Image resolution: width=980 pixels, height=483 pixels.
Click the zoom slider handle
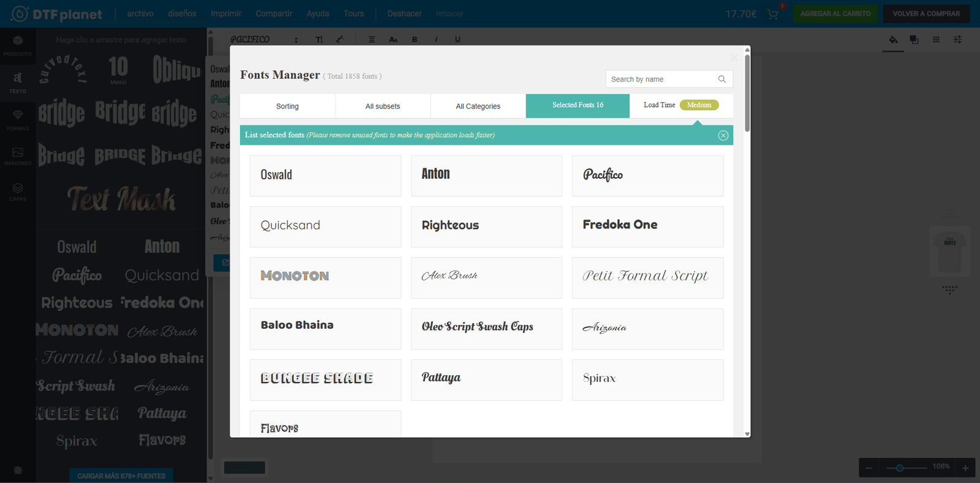899,468
